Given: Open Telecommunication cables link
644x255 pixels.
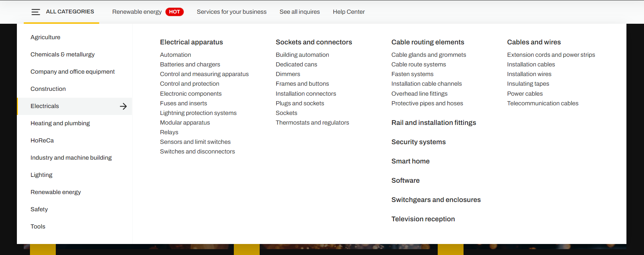Looking at the screenshot, I should pos(542,103).
